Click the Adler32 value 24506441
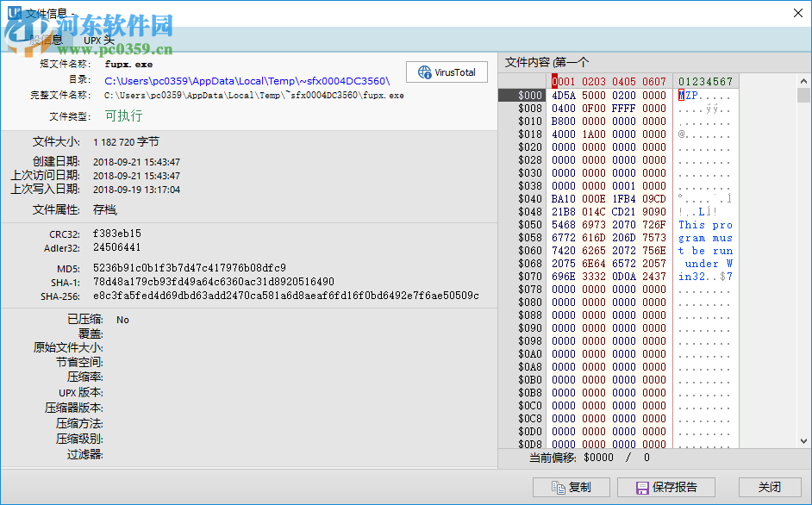 coord(117,247)
